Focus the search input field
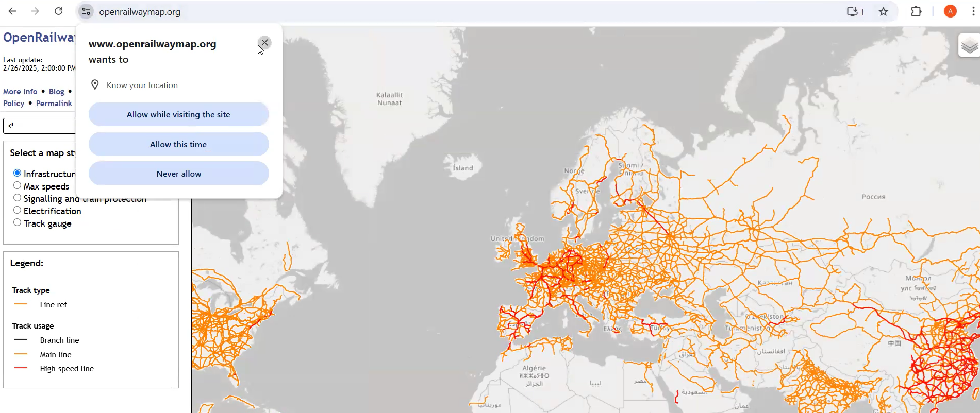The image size is (980, 413). coord(39,126)
